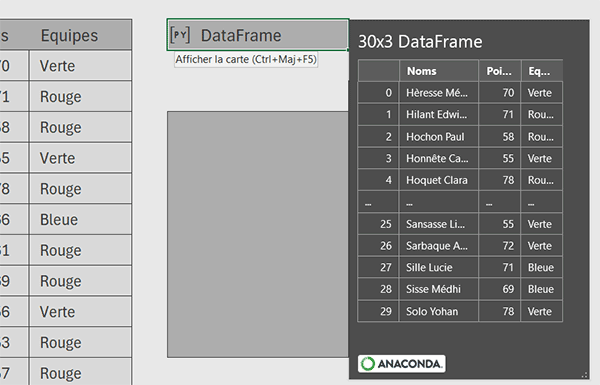Click the Poi... header in the card
The image size is (600, 385).
pos(499,71)
